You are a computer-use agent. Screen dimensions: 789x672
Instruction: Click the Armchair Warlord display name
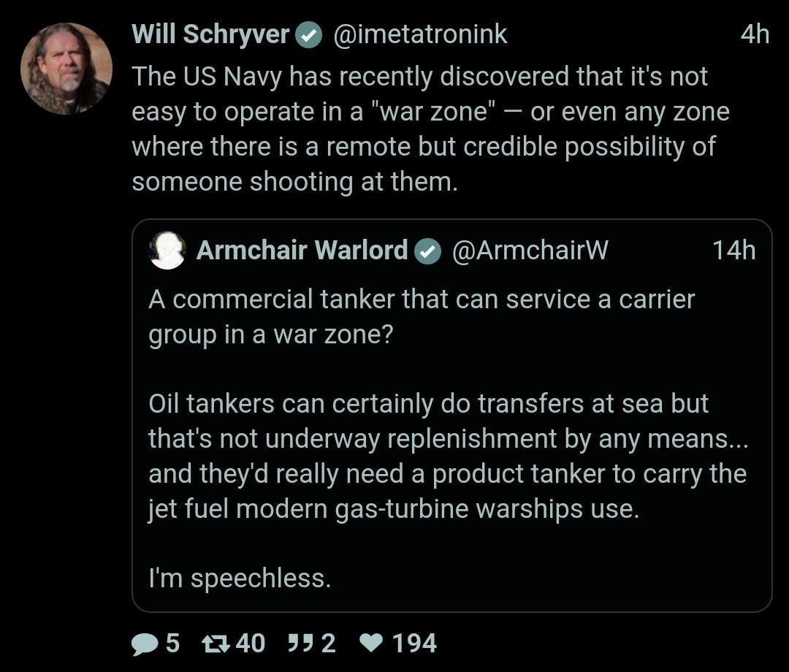tap(302, 251)
